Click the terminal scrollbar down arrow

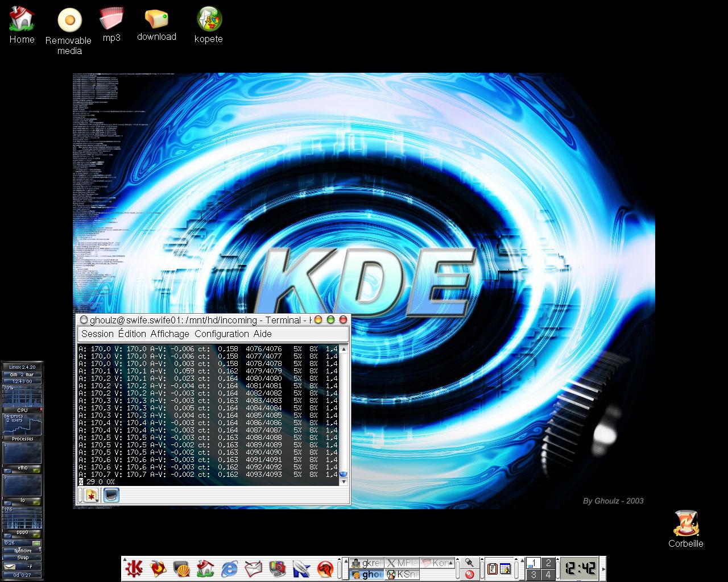coord(343,481)
